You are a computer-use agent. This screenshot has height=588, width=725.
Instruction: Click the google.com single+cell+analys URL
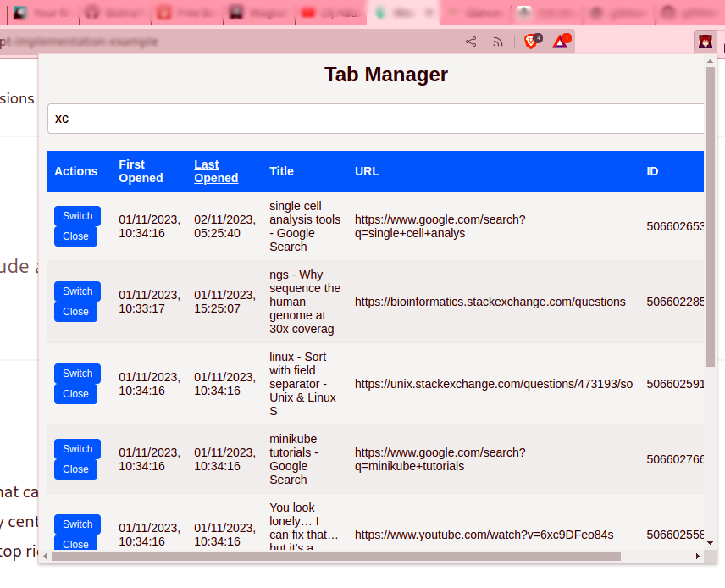pyautogui.click(x=440, y=226)
